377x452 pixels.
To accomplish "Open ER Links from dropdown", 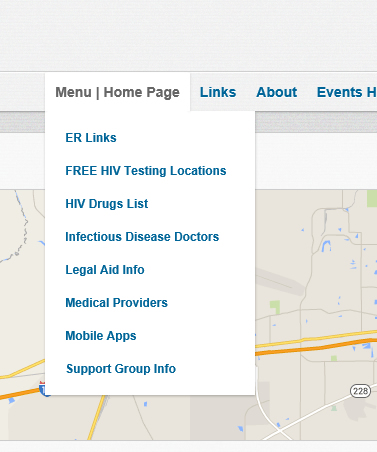I will click(x=91, y=138).
